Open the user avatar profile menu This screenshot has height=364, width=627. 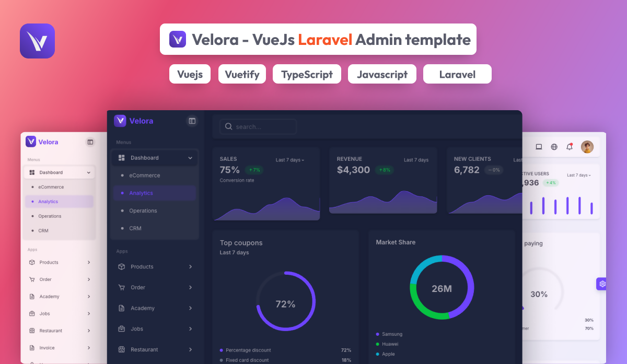coord(587,147)
